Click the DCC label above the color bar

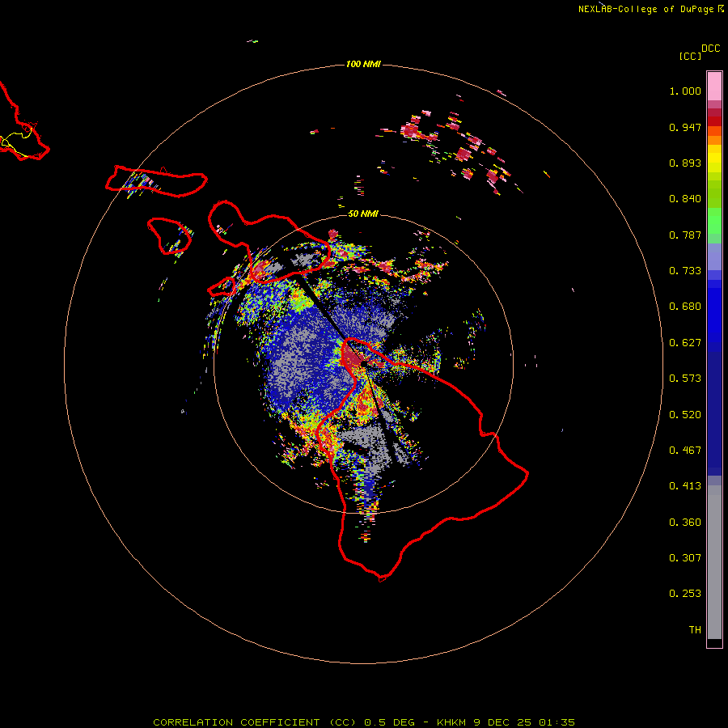710,49
